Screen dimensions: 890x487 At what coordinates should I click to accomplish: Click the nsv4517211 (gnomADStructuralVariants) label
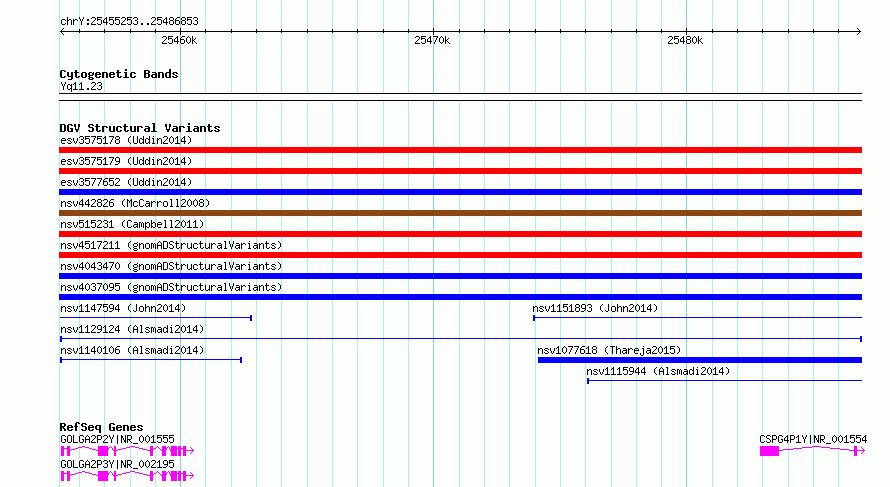171,245
